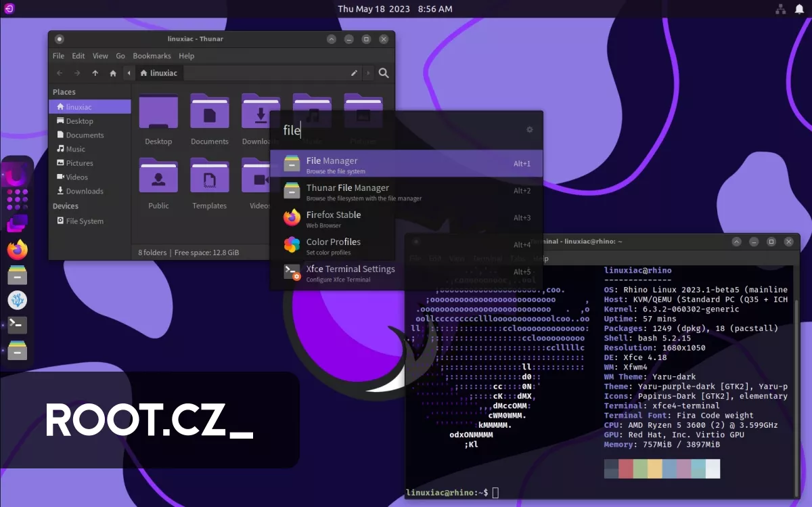Edit the path using the pencil icon
The width and height of the screenshot is (812, 507).
point(354,72)
